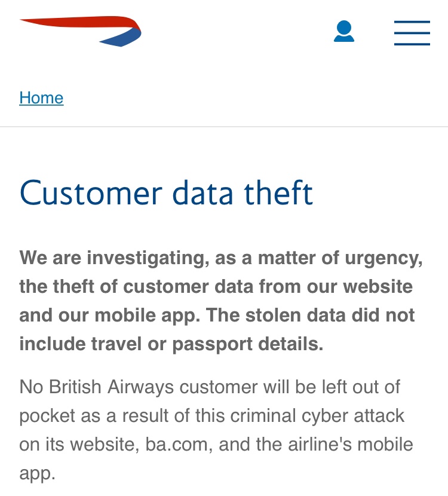This screenshot has height=496, width=448.
Task: Click the word 'Customer' in the title
Action: [x=91, y=192]
